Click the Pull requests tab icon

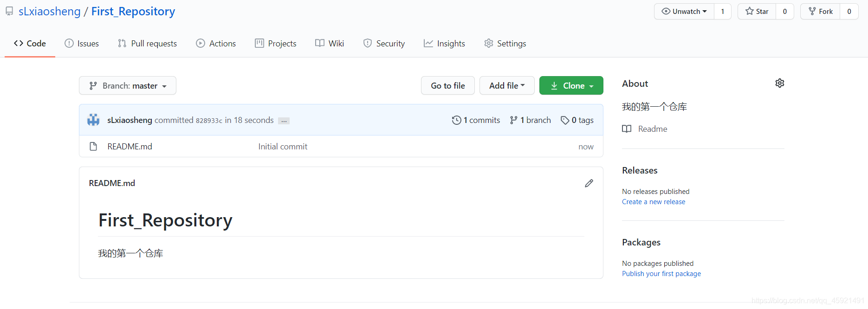click(x=122, y=43)
